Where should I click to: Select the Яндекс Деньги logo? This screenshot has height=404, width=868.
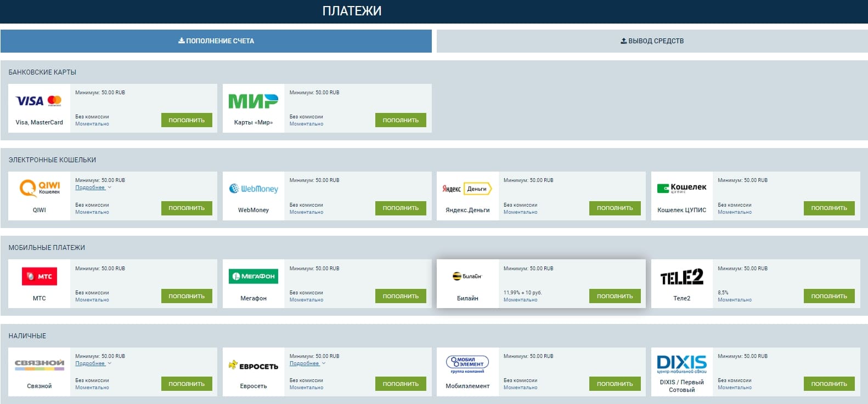[467, 189]
